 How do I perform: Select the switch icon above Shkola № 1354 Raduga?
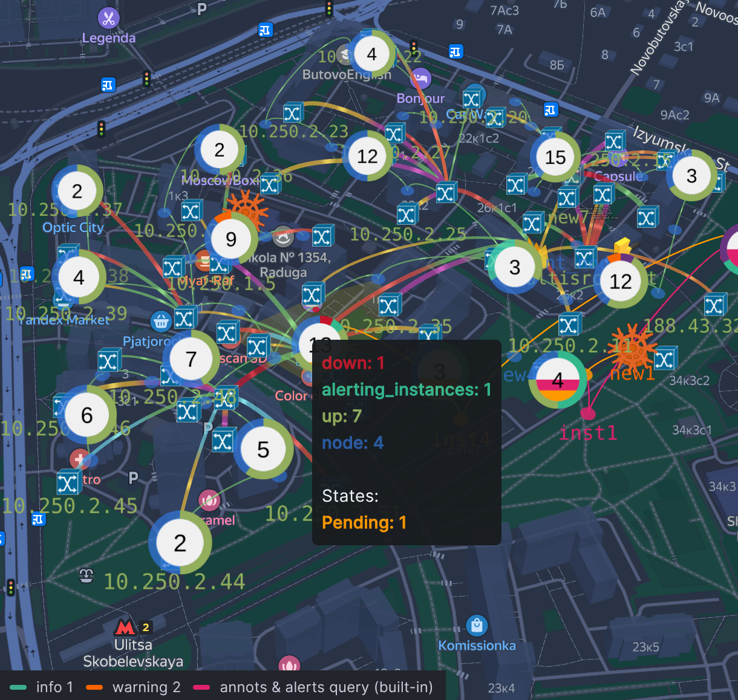[323, 236]
